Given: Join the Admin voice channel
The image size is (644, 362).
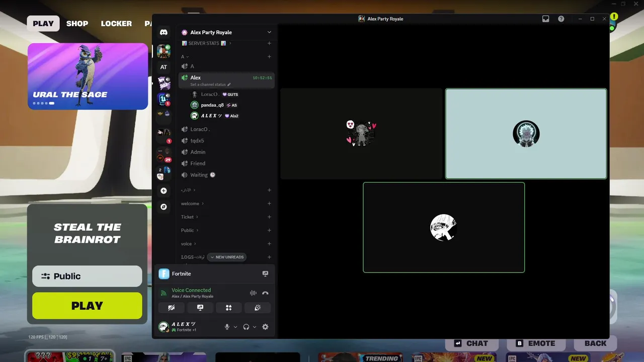Looking at the screenshot, I should pyautogui.click(x=226, y=152).
